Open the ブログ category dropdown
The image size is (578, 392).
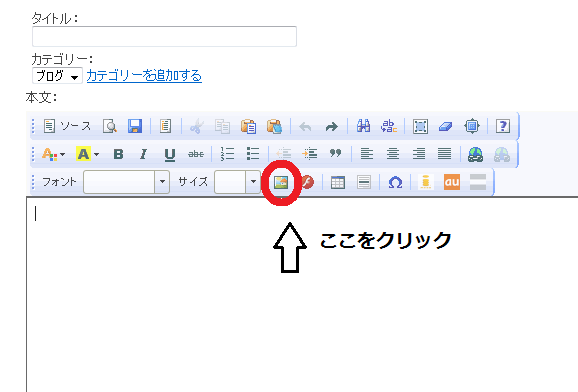click(x=57, y=76)
